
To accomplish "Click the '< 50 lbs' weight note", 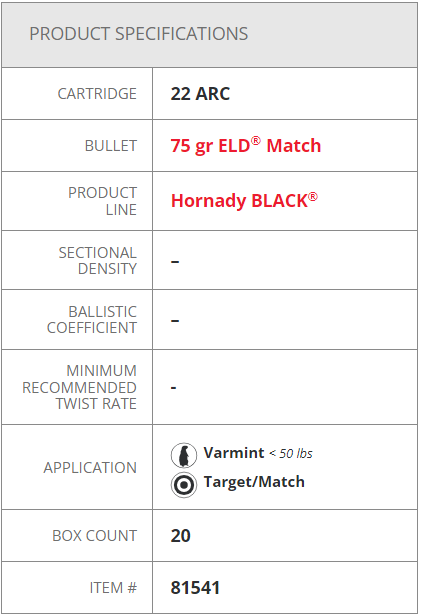I will point(291,454).
